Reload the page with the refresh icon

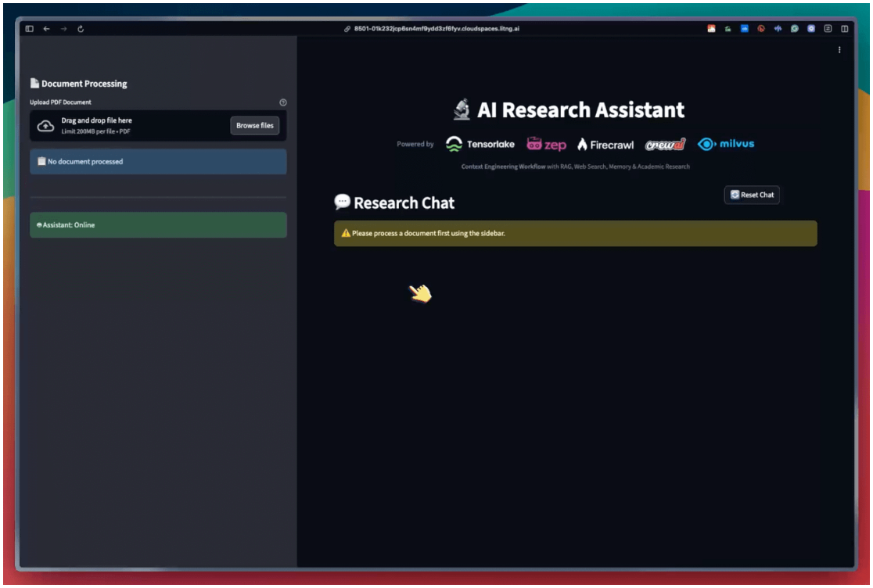click(81, 29)
